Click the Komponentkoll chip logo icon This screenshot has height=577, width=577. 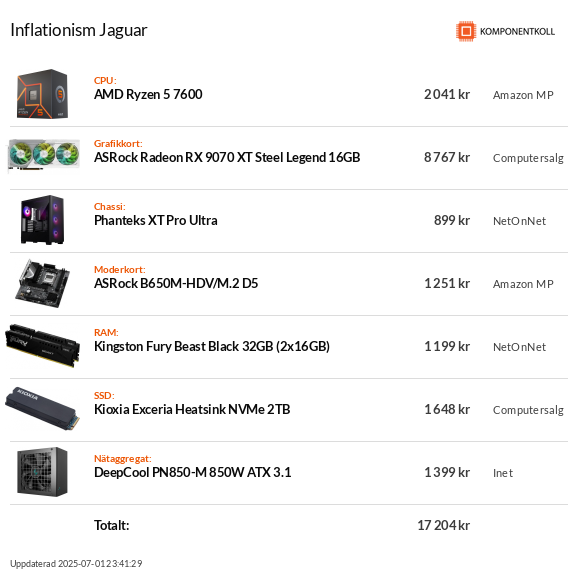tap(466, 31)
